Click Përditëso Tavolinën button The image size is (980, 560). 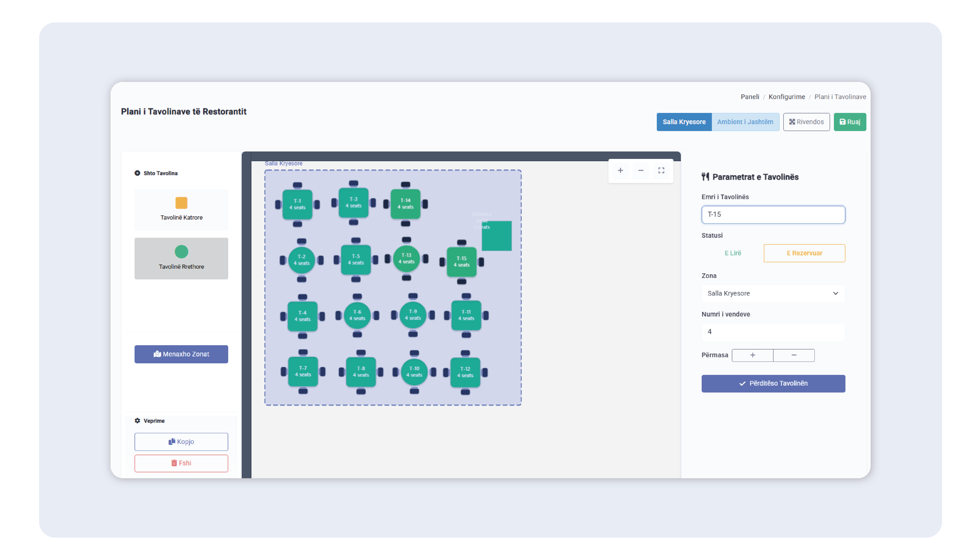click(x=773, y=383)
